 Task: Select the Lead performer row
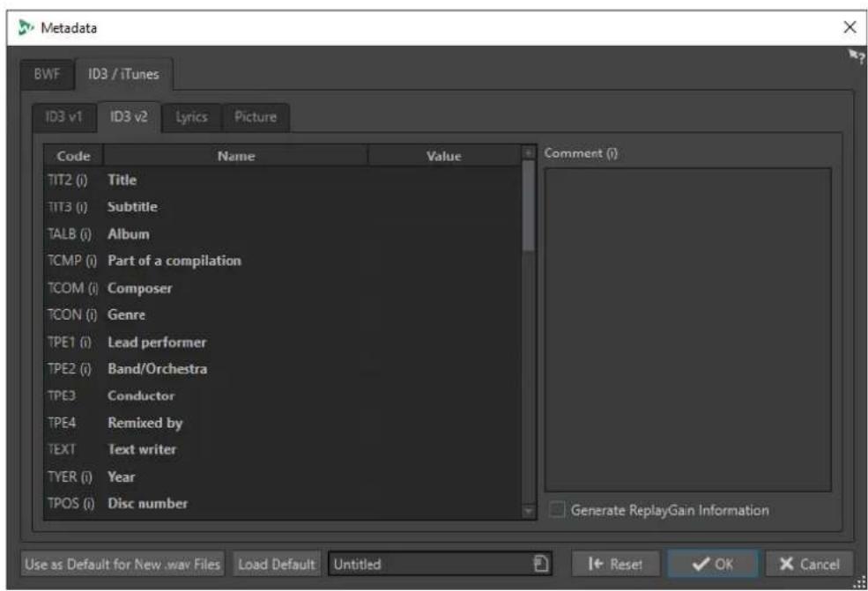(x=283, y=342)
